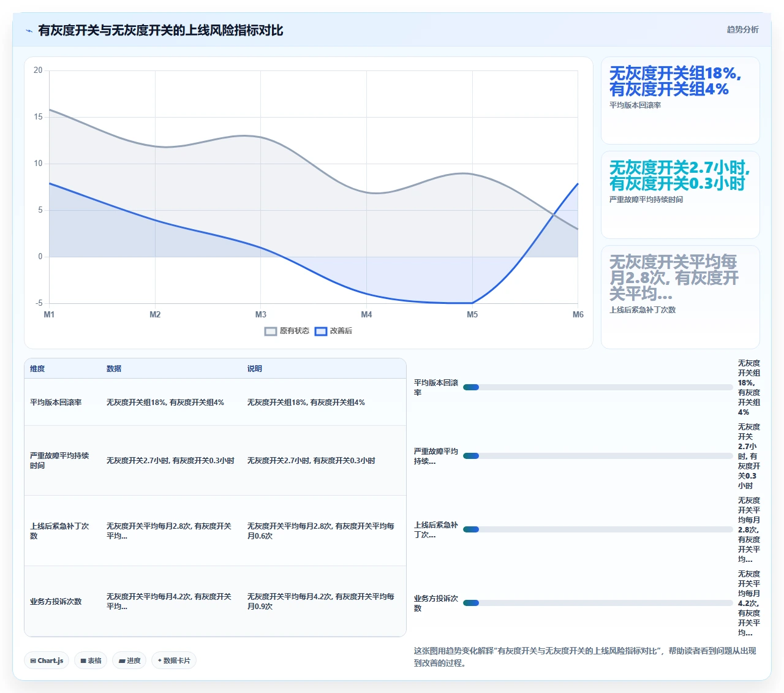Open the 趋势分析 label in header
This screenshot has width=784, height=693.
click(742, 29)
